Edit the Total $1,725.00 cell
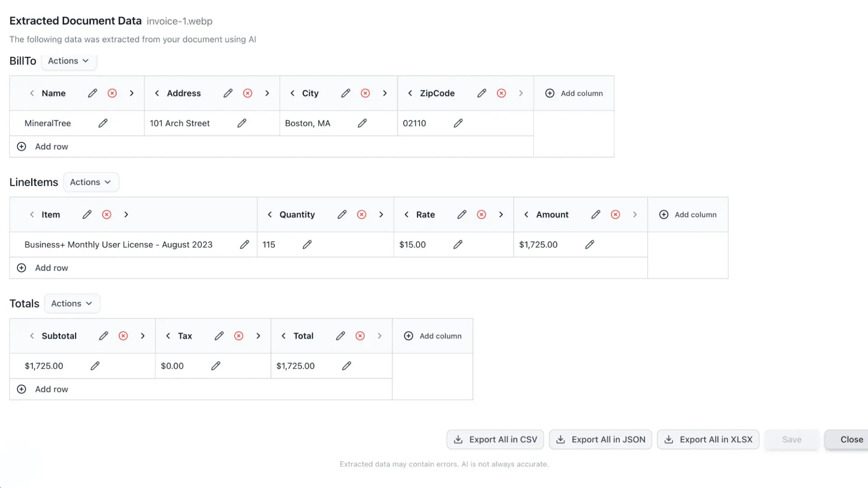868x488 pixels. click(347, 366)
